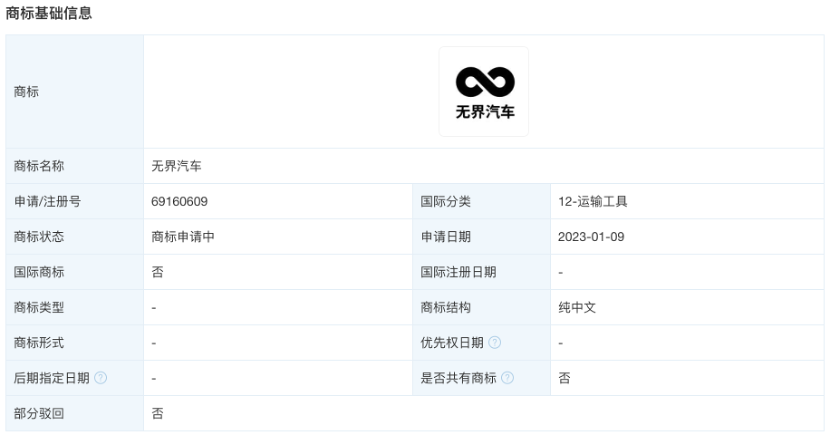Click the 无界汽车 trademark logo thumbnail
This screenshot has width=830, height=436.
[483, 92]
